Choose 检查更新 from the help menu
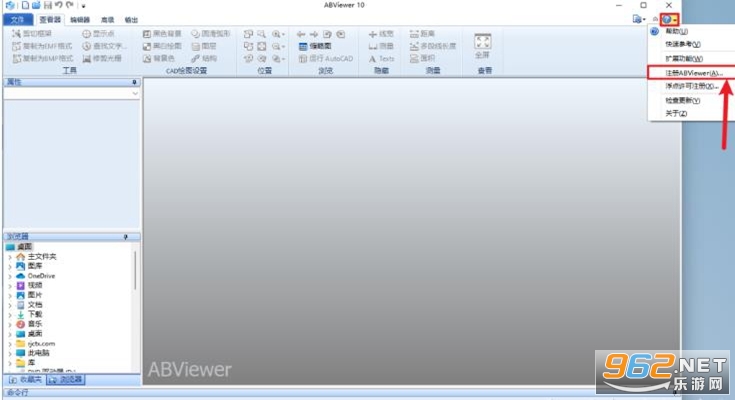735x400 pixels. [682, 100]
